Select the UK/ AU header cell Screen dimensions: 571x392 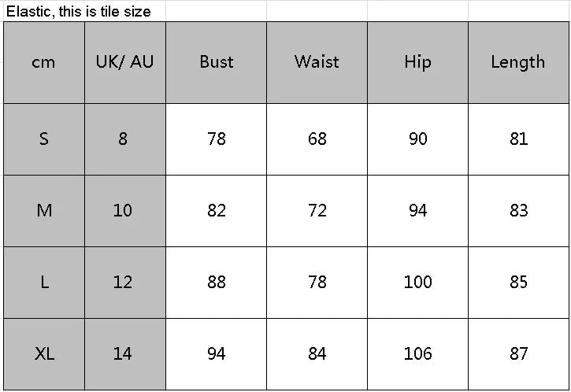[125, 62]
